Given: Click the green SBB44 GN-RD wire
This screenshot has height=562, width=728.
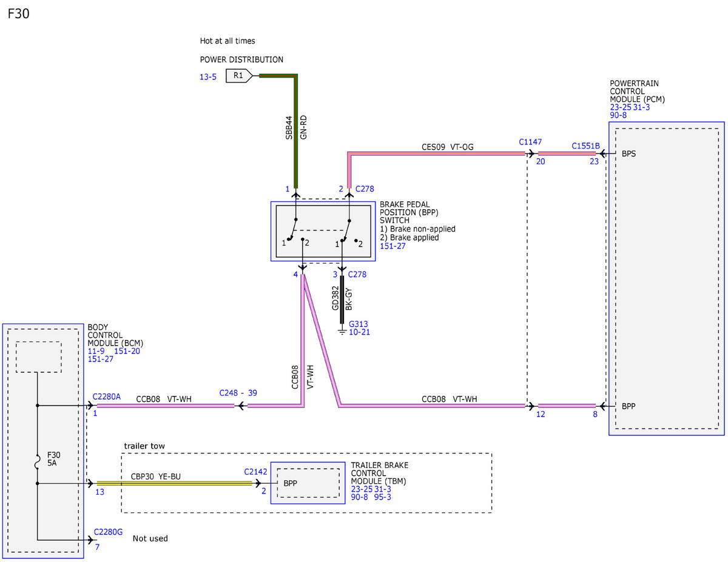Looking at the screenshot, I should pyautogui.click(x=296, y=133).
